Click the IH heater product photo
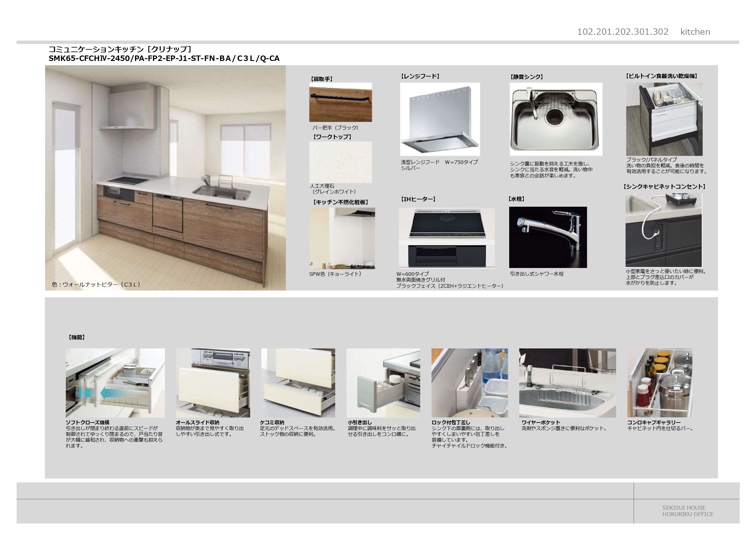 (x=446, y=237)
